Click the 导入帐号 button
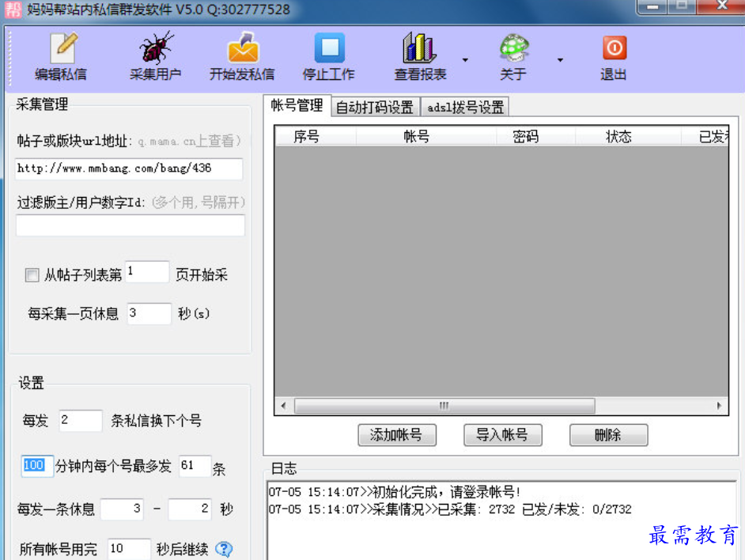The height and width of the screenshot is (560, 745). [502, 435]
